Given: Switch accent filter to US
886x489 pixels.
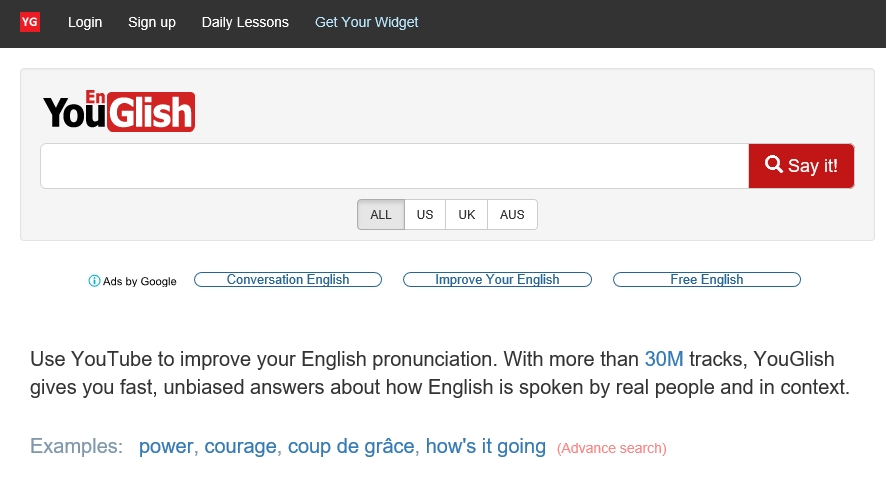Looking at the screenshot, I should [x=425, y=215].
